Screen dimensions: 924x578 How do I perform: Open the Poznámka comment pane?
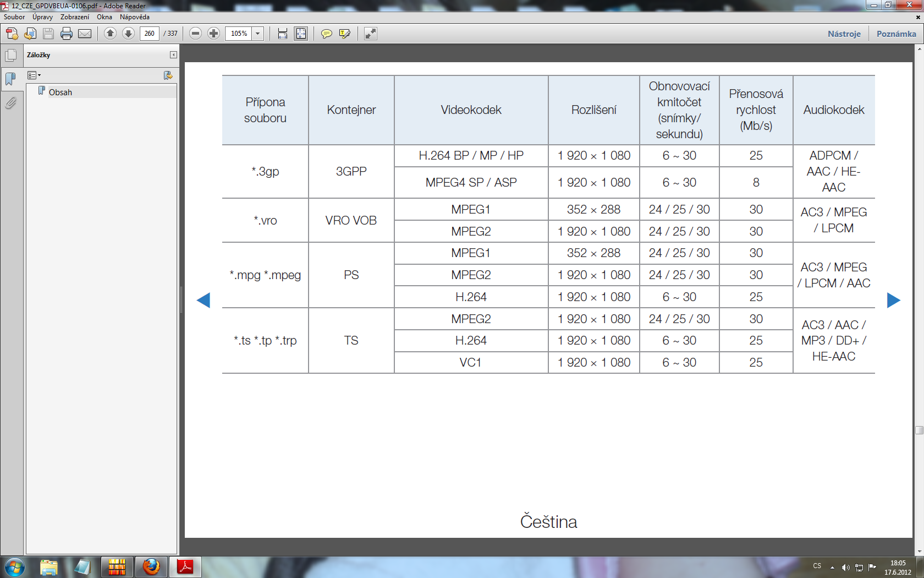coord(897,34)
